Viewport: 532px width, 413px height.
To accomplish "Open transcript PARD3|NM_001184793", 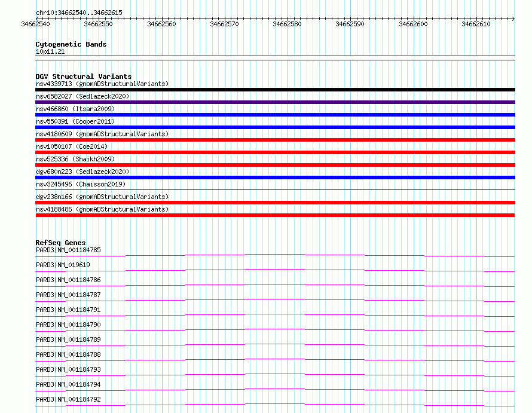I will [x=68, y=369].
